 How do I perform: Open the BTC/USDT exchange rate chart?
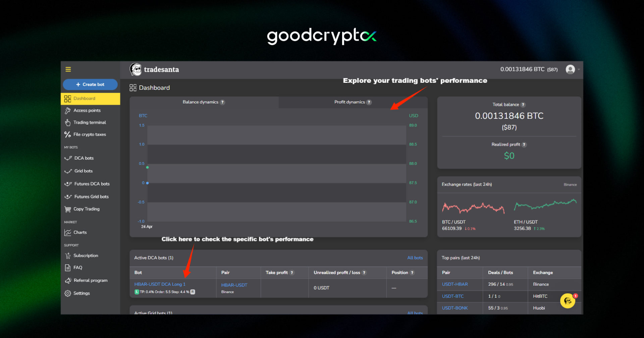[x=473, y=208]
